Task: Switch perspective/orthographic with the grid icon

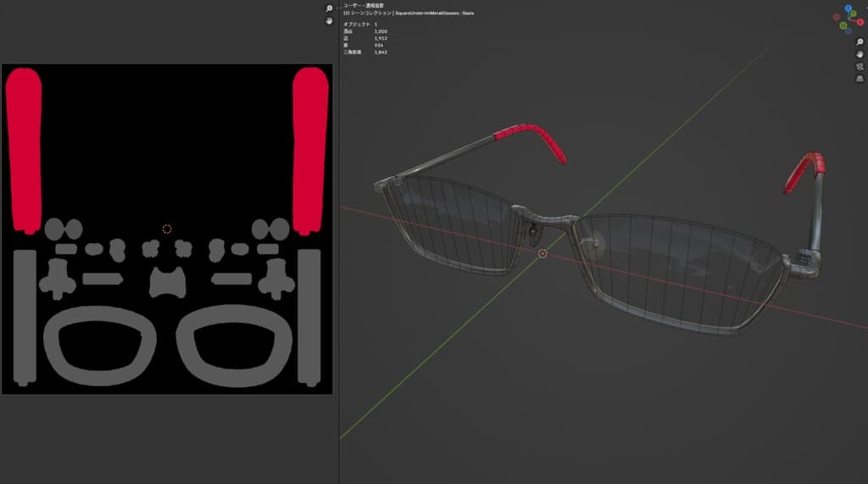Action: (858, 78)
